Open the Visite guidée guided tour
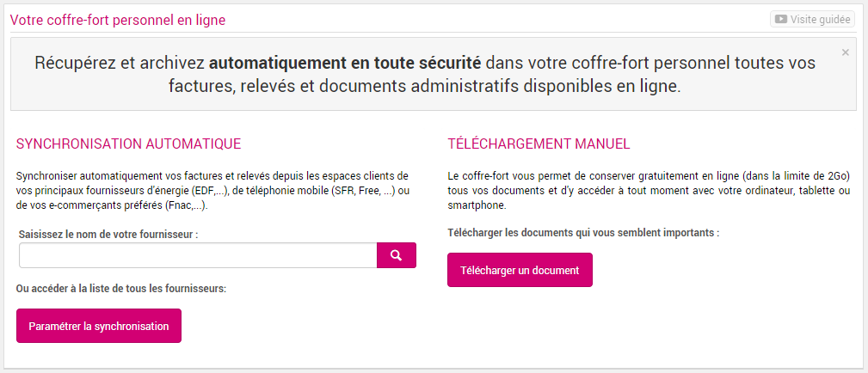Screen dimensions: 868x373 [812, 20]
